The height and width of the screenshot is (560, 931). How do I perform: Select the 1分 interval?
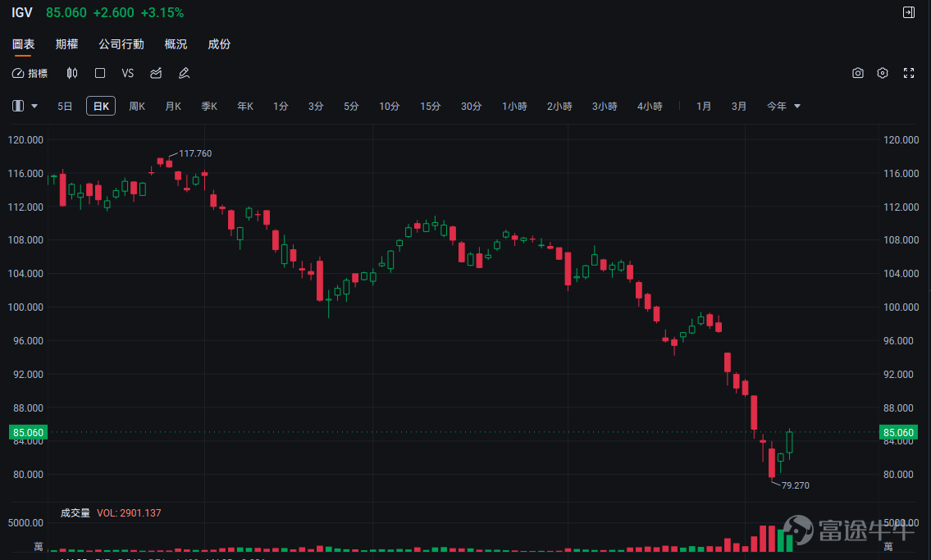coord(281,107)
